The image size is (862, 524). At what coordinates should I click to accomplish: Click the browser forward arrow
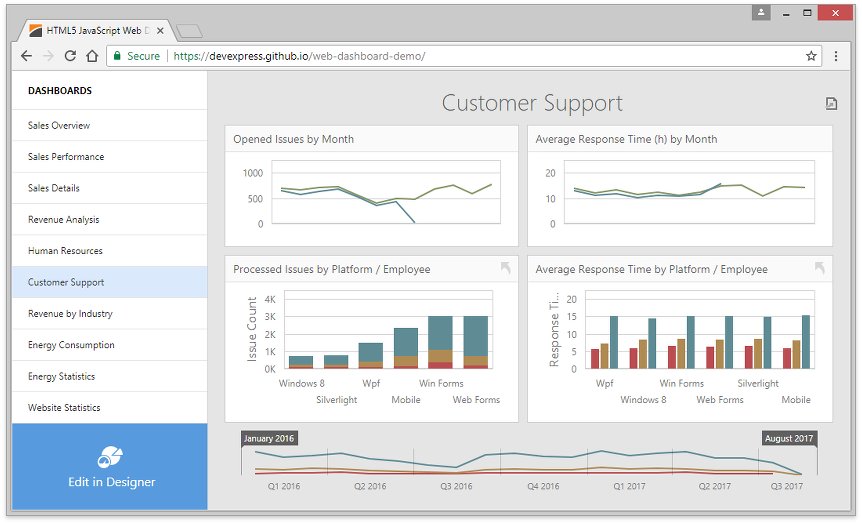point(48,56)
